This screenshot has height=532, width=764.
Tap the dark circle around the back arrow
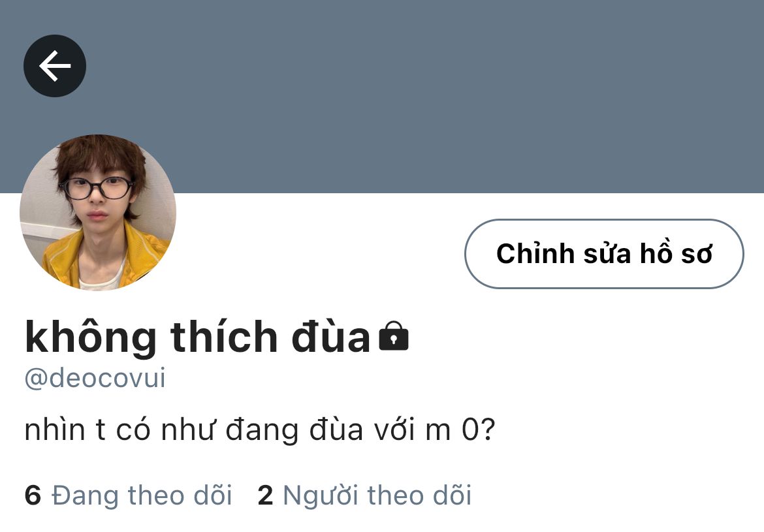[55, 66]
